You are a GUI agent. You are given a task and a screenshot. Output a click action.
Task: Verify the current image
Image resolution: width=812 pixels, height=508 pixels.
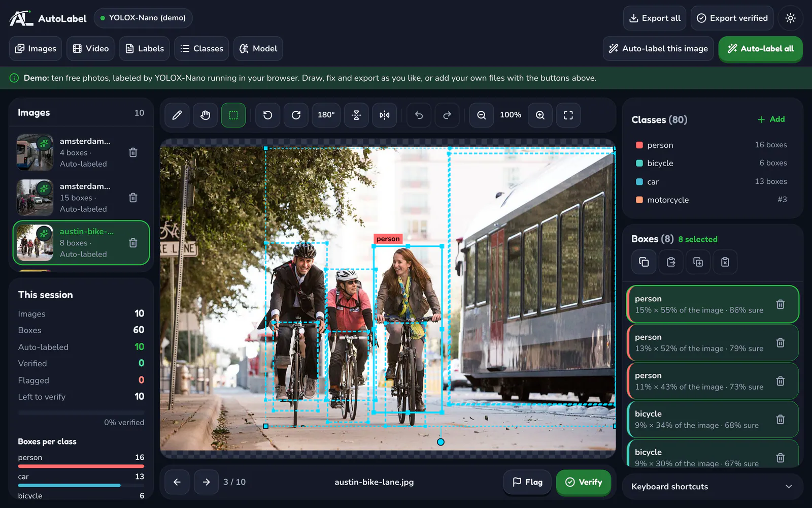(584, 482)
